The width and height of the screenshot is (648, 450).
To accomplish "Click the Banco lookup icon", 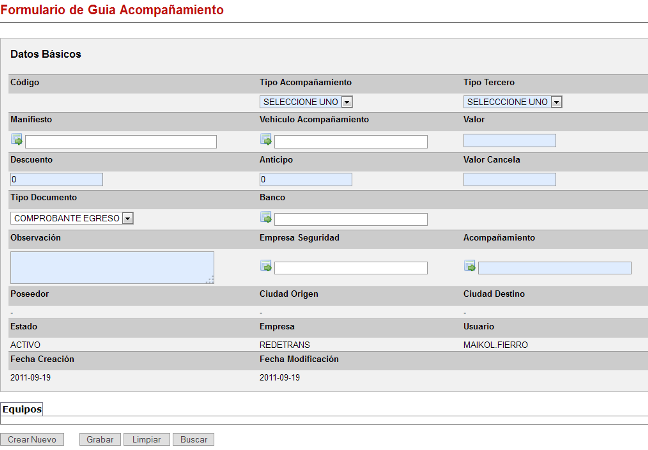I will [x=266, y=217].
